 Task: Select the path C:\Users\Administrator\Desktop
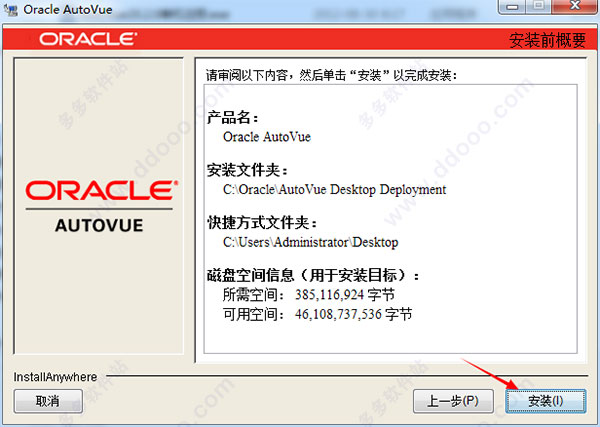tap(310, 243)
